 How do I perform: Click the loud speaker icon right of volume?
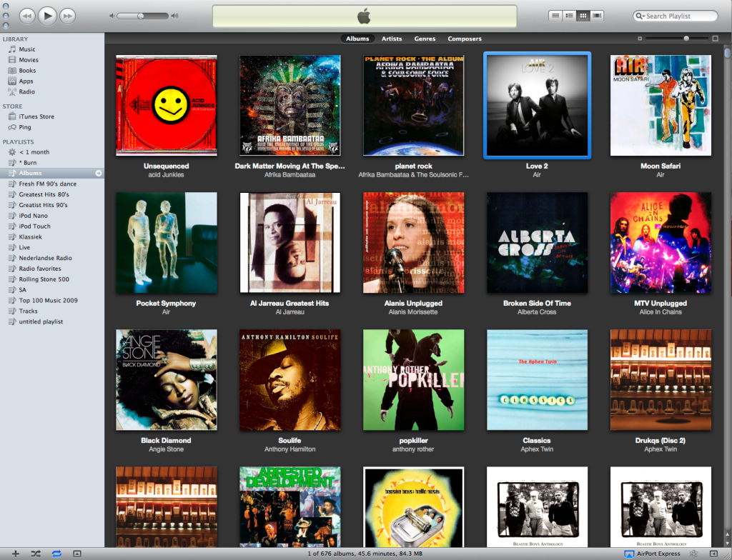174,16
